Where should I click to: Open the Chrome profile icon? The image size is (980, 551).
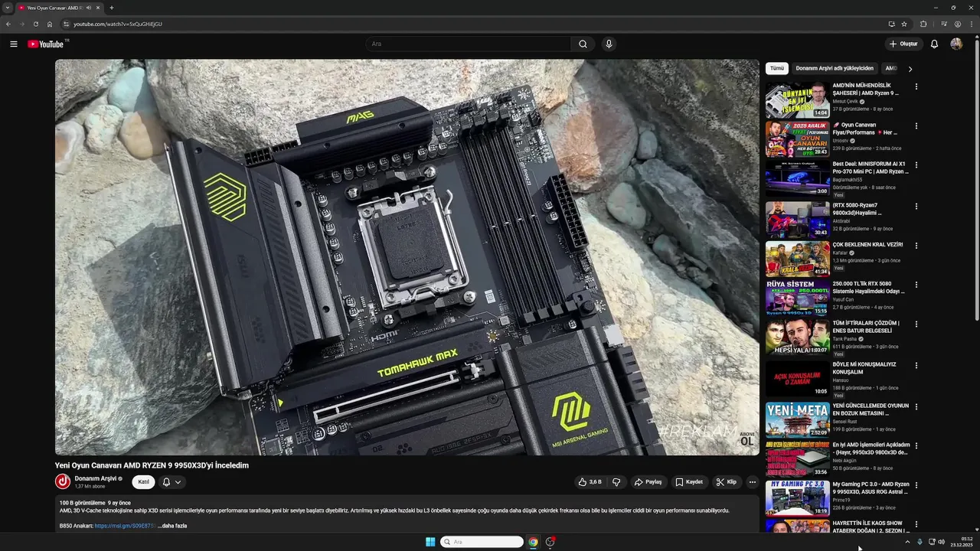point(958,24)
